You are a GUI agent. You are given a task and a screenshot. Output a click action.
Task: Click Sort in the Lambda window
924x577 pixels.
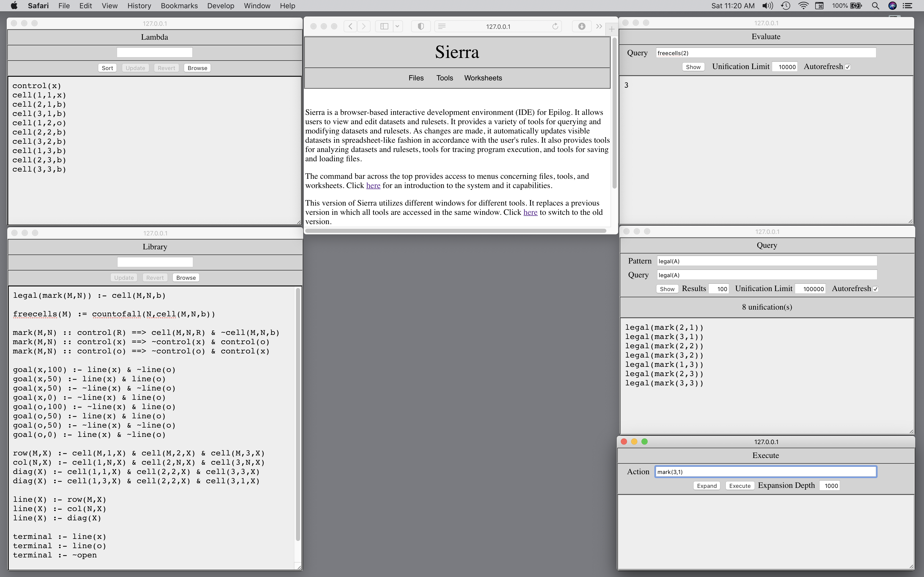107,68
